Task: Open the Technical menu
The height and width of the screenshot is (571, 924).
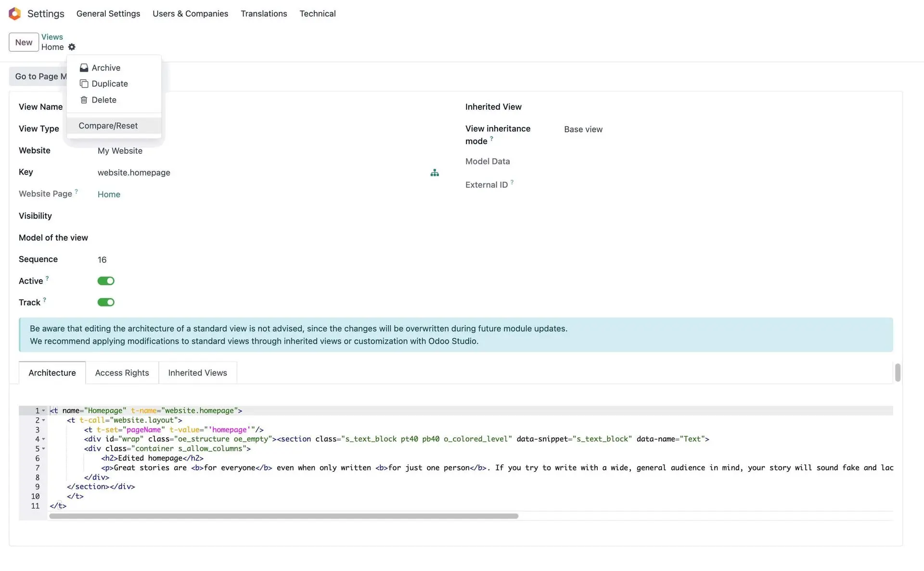Action: click(317, 13)
